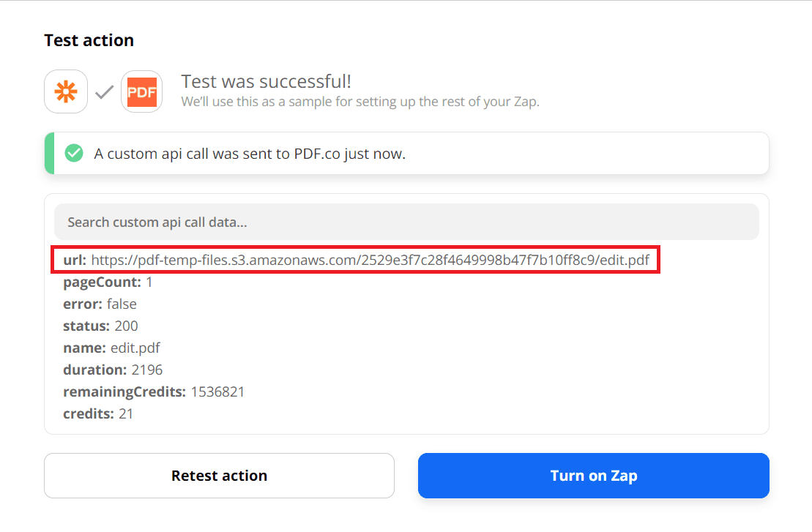Click the green success check circle icon
Screen dimensions: 812x532
click(x=73, y=154)
